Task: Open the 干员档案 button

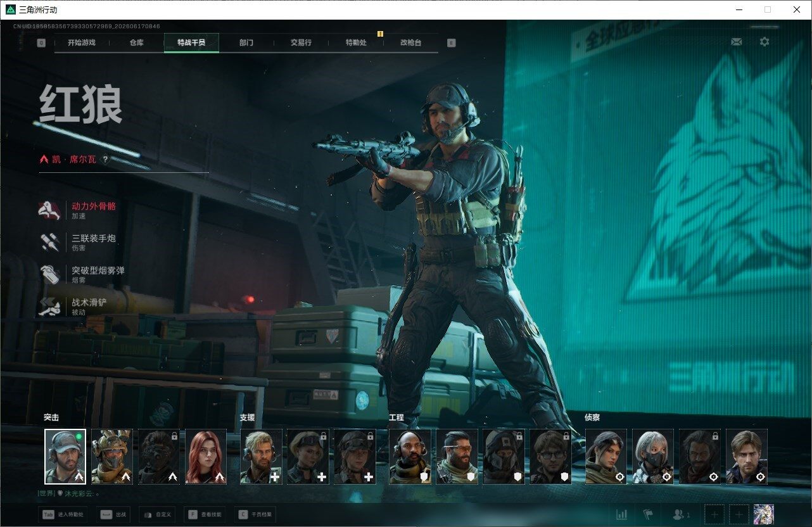Action: [x=256, y=514]
